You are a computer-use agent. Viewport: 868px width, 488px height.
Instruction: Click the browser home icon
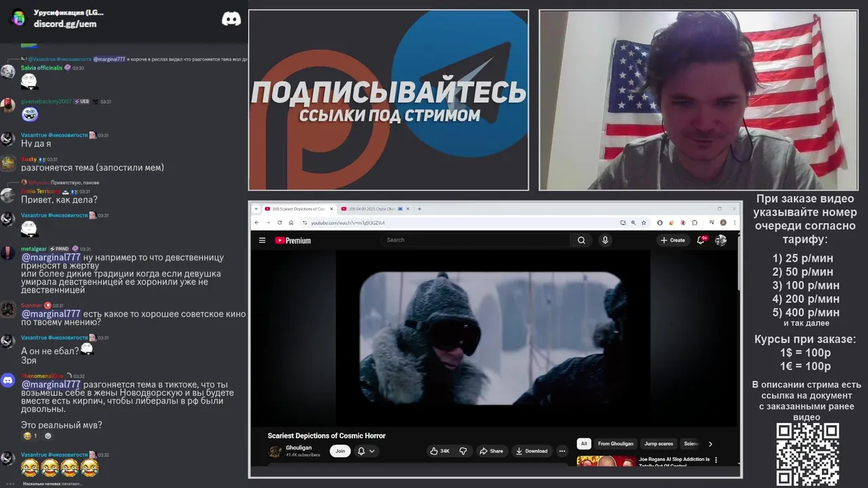291,222
